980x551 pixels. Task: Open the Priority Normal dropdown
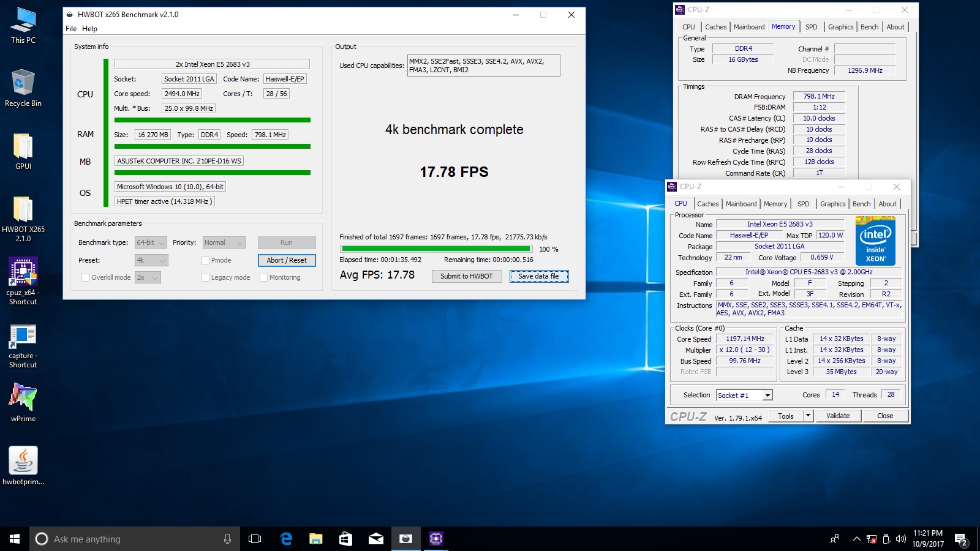tap(224, 242)
